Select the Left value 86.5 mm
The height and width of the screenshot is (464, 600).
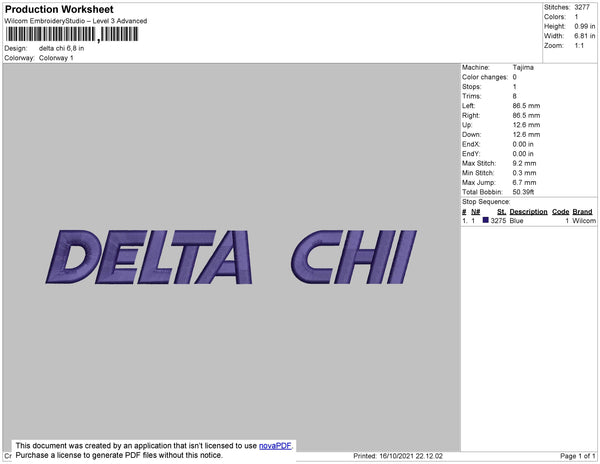click(527, 106)
